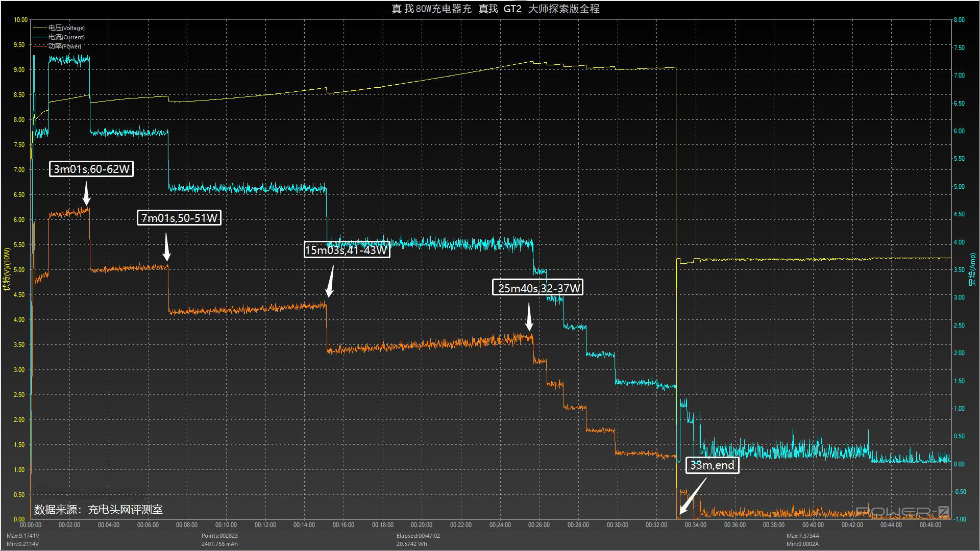980x551 pixels.
Task: Click the -1.00 tick on current axis
Action: point(960,519)
